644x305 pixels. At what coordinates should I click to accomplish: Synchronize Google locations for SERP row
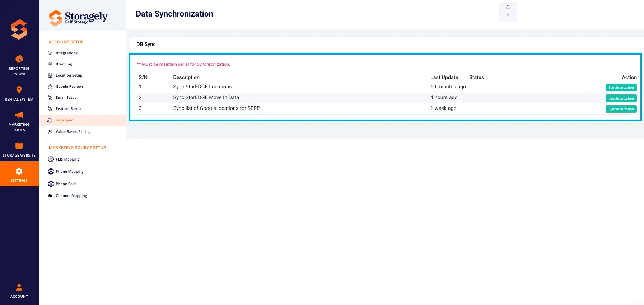pos(621,109)
